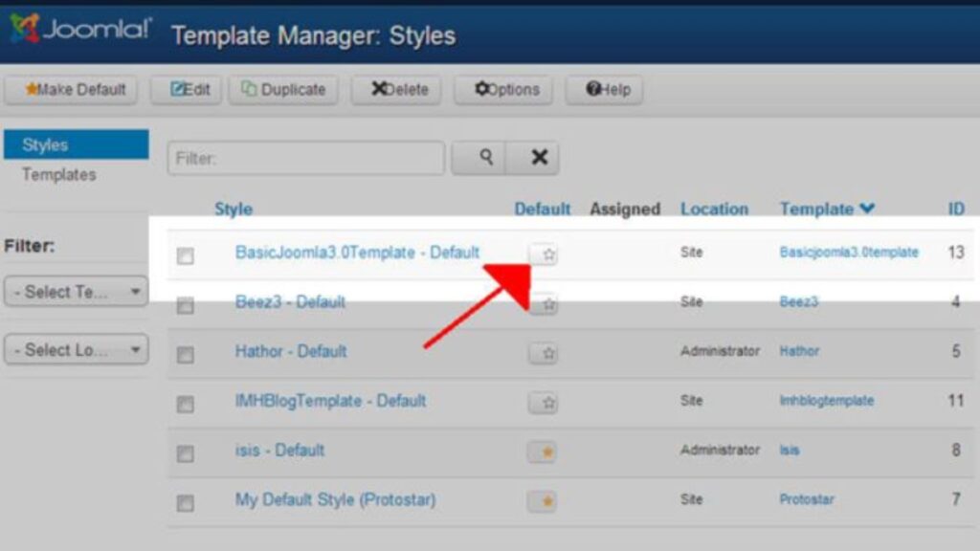
Task: Click the Edit toolbar button
Action: coord(186,89)
